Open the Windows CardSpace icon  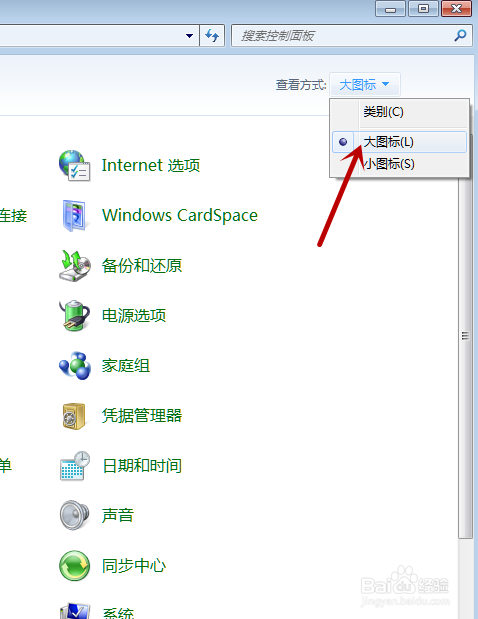(75, 216)
